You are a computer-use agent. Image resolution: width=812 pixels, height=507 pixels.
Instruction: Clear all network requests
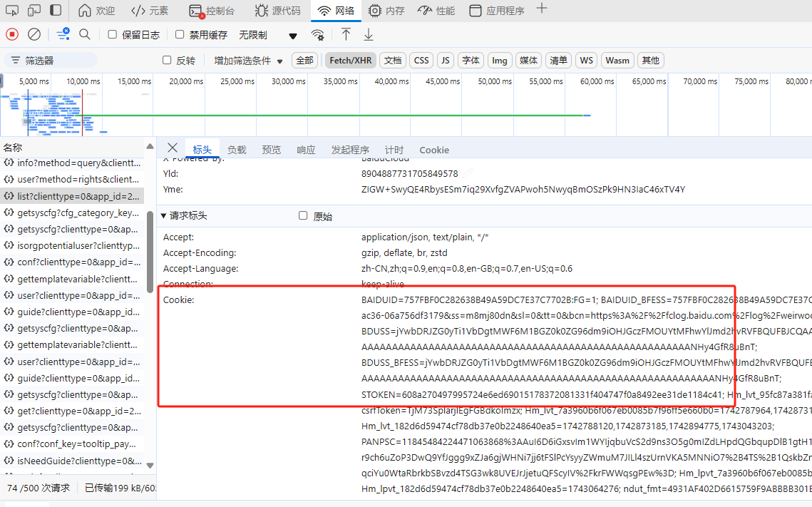[33, 34]
